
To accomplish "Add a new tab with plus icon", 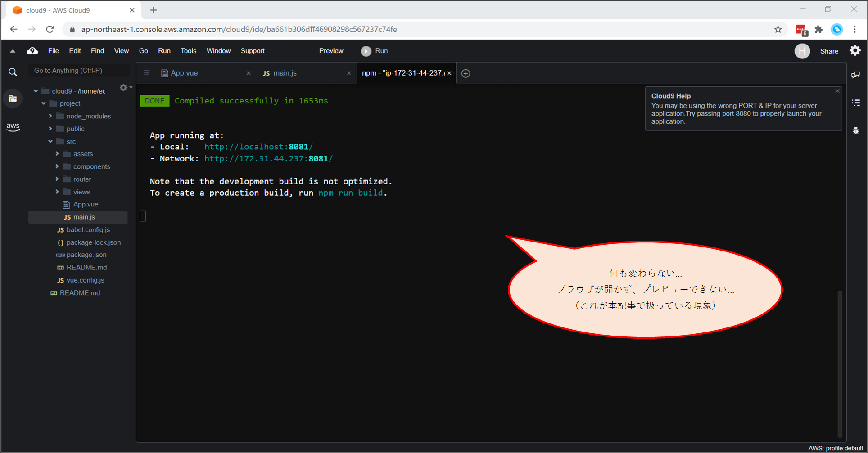I will (466, 73).
